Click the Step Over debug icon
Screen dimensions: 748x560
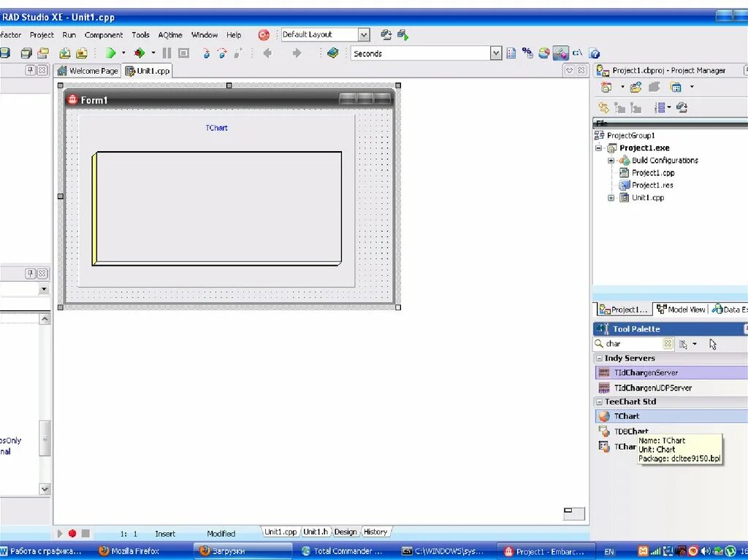(x=222, y=53)
